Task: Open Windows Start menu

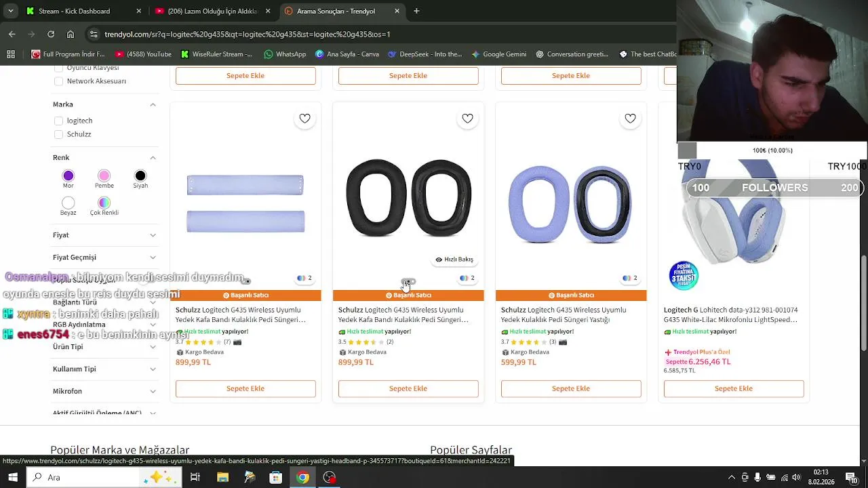Action: pos(13,477)
